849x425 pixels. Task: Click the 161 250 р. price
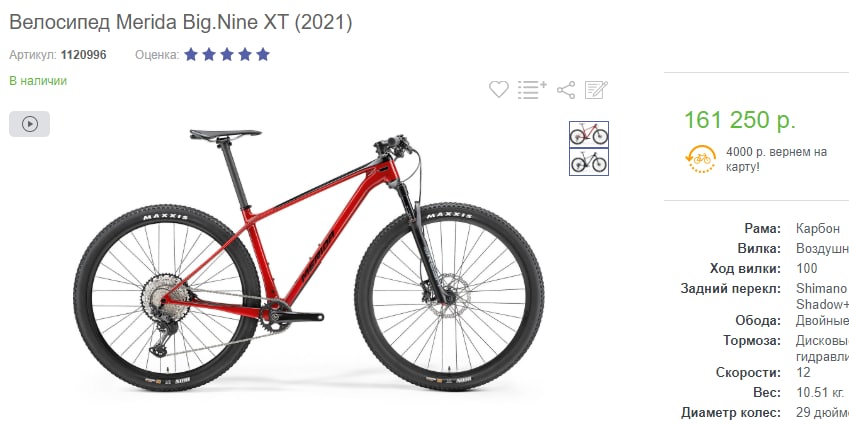740,120
